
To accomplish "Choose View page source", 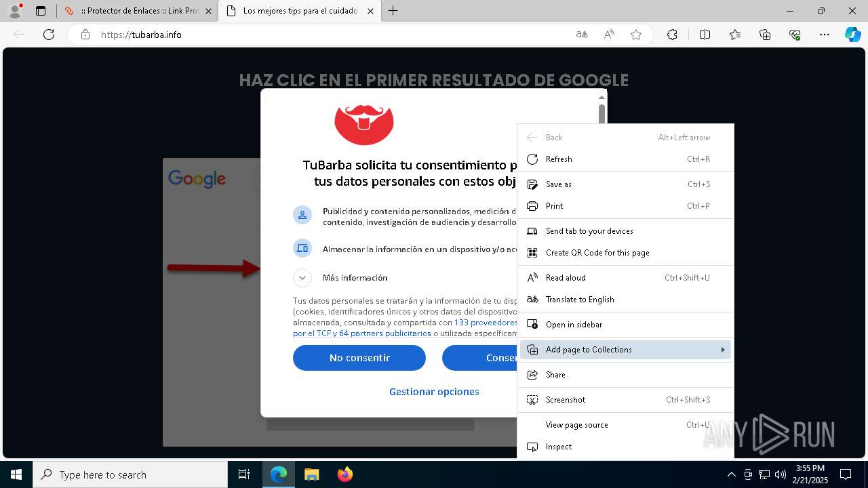I will [625, 425].
